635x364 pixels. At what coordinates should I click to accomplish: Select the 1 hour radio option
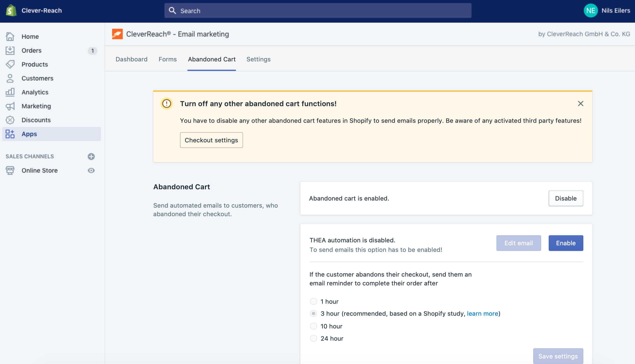pyautogui.click(x=313, y=301)
